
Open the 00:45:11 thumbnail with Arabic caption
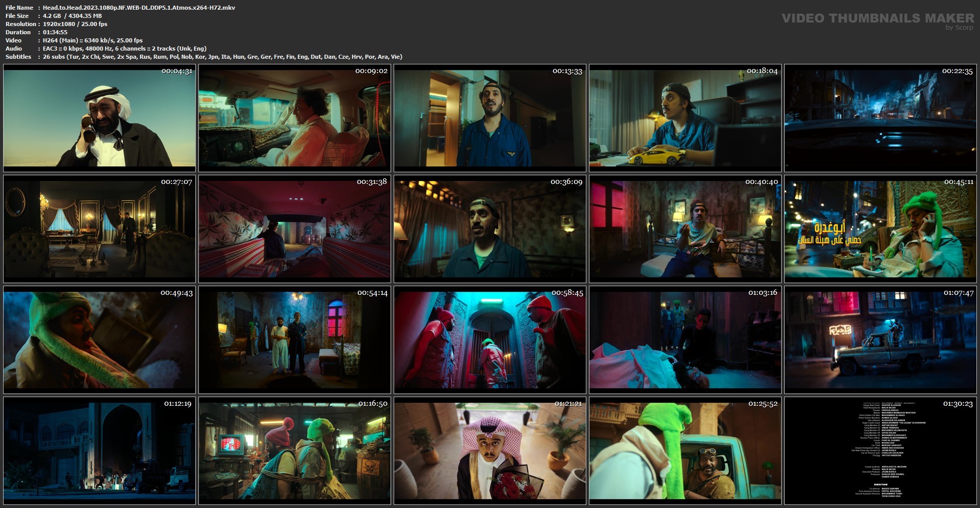880,229
